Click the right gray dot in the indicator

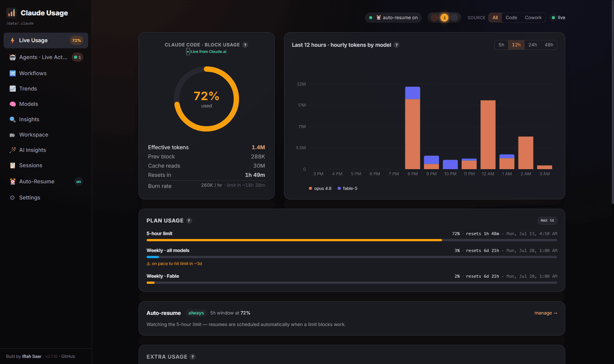coord(454,18)
